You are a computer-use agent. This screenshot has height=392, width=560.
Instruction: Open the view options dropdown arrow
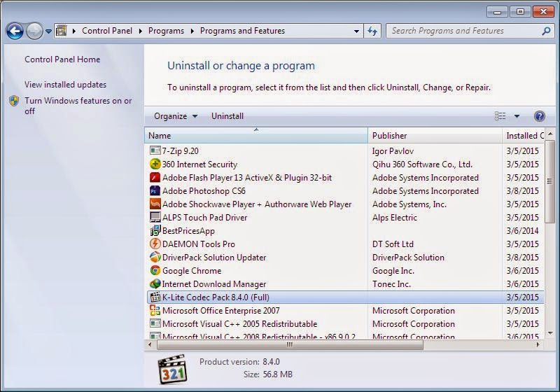pos(517,116)
